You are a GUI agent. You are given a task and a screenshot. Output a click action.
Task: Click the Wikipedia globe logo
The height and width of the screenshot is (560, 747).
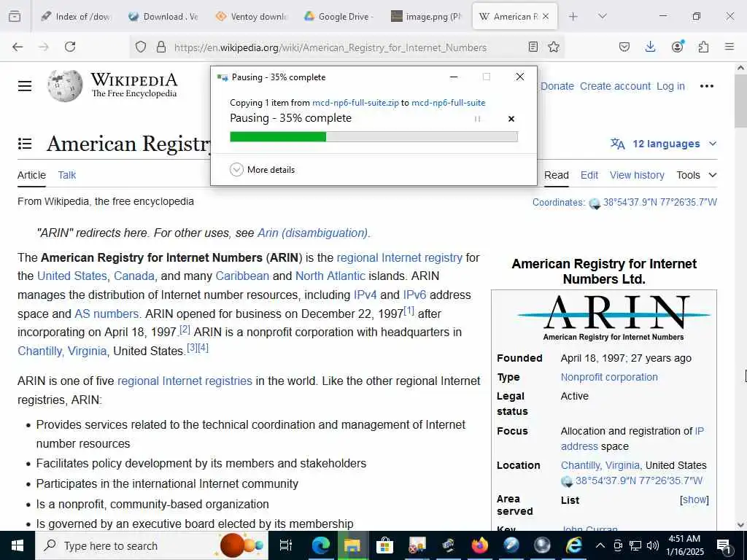click(x=65, y=86)
